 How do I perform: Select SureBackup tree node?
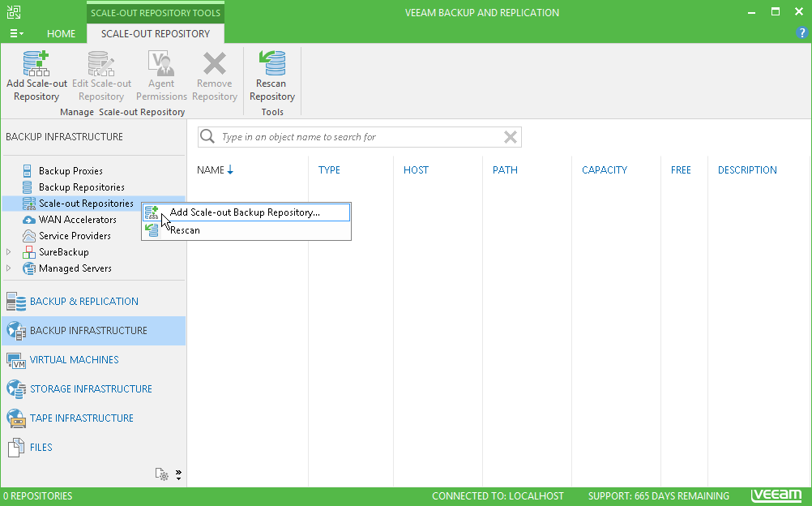pyautogui.click(x=64, y=252)
